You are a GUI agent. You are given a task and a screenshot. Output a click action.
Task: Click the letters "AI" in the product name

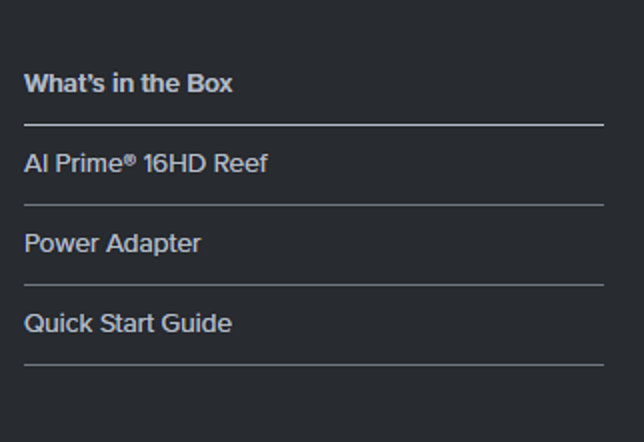[36, 163]
